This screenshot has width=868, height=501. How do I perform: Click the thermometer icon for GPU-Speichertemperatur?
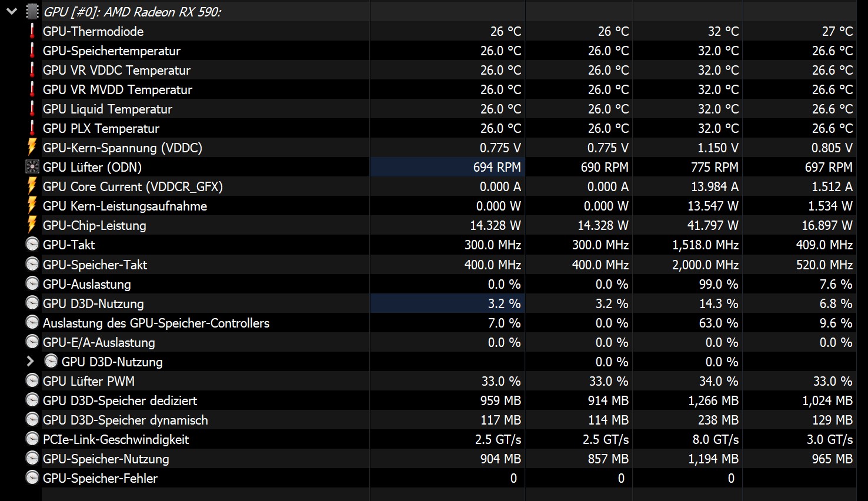(32, 50)
